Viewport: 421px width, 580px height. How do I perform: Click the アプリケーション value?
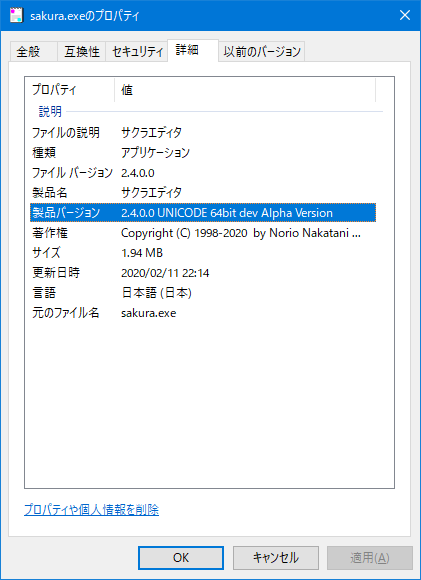(155, 152)
